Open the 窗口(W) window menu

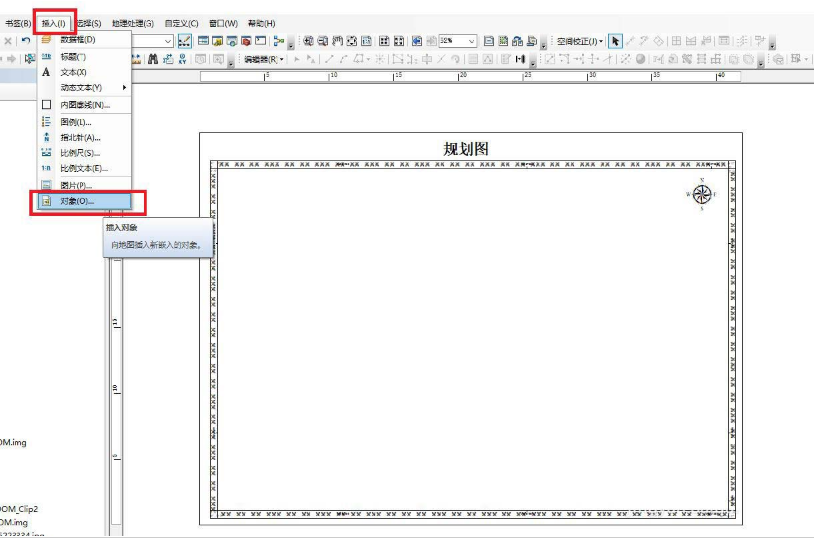(x=223, y=23)
